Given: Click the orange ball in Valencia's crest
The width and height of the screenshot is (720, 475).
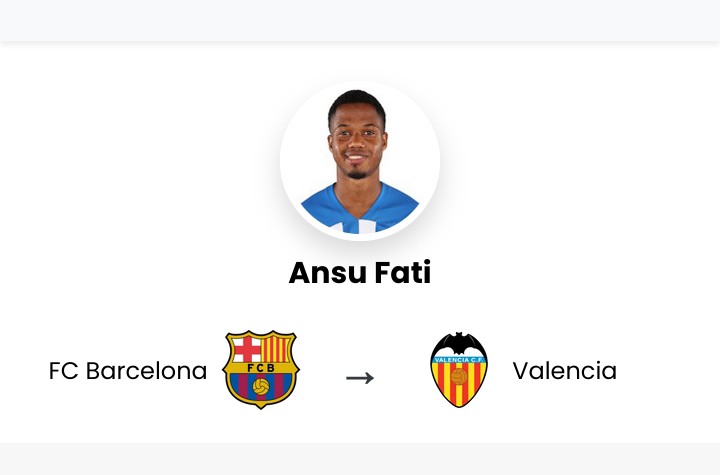Looking at the screenshot, I should (459, 377).
